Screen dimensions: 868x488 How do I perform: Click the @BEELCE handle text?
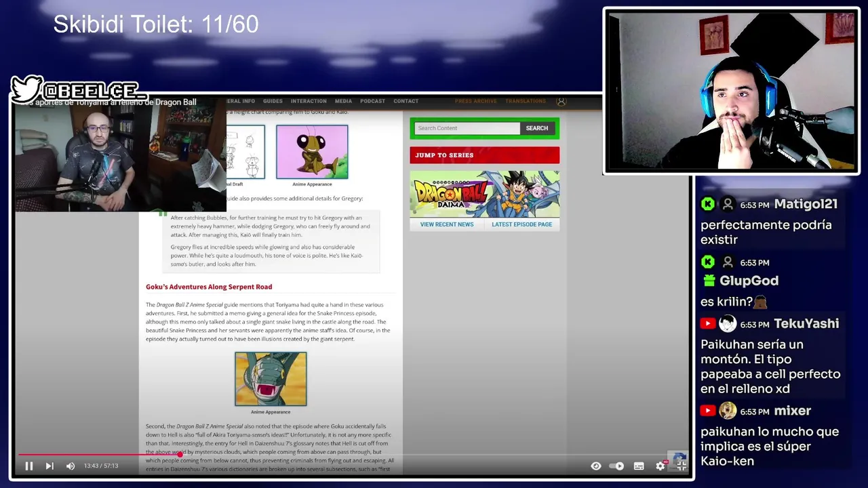94,91
